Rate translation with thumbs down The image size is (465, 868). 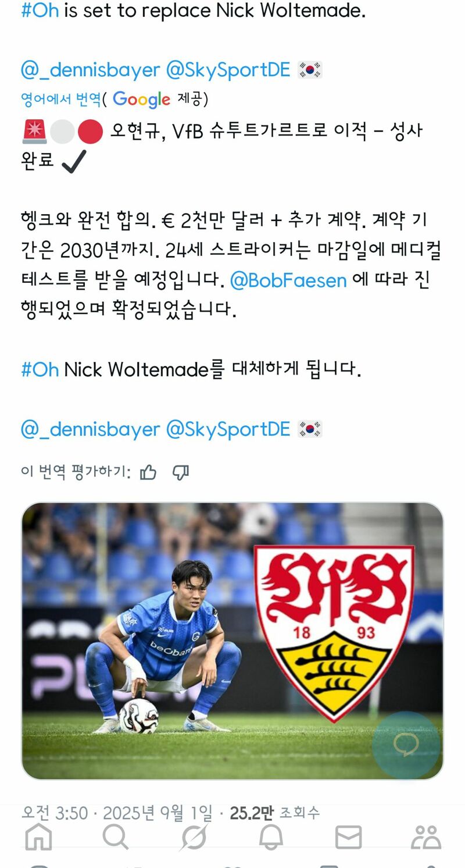[x=181, y=472]
